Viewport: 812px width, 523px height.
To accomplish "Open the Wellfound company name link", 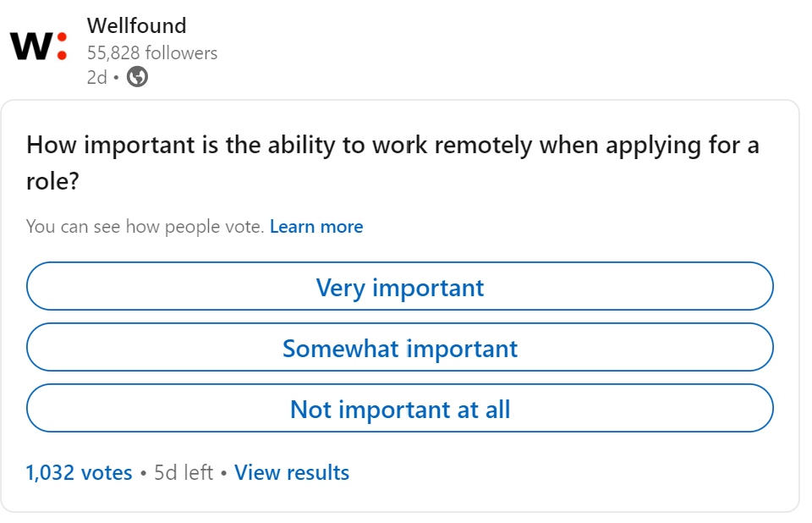I will tap(137, 25).
